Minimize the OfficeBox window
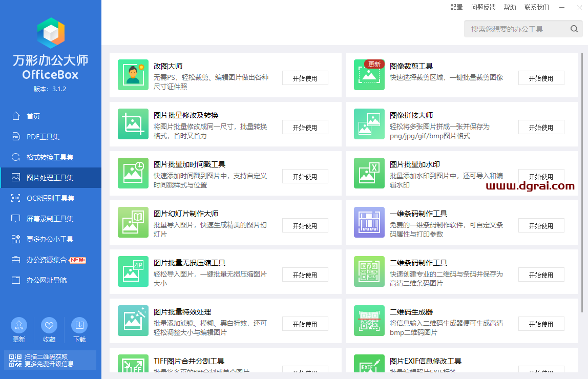 coord(562,8)
